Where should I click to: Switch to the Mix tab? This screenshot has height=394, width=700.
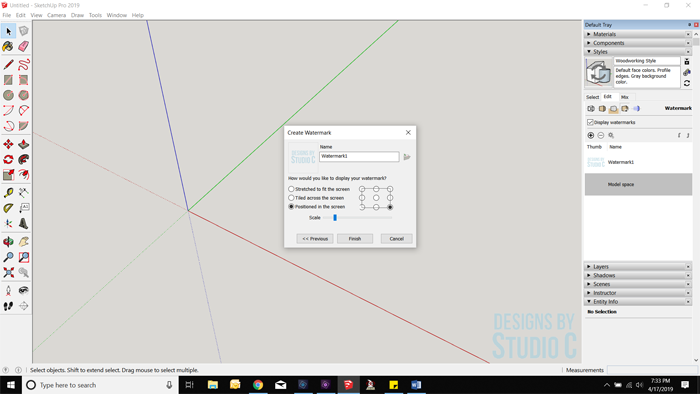pyautogui.click(x=625, y=97)
